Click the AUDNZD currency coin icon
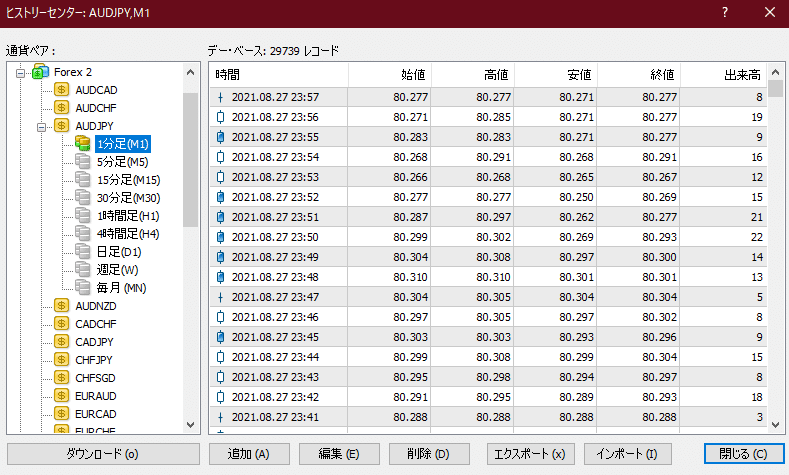789x475 pixels. coord(61,305)
